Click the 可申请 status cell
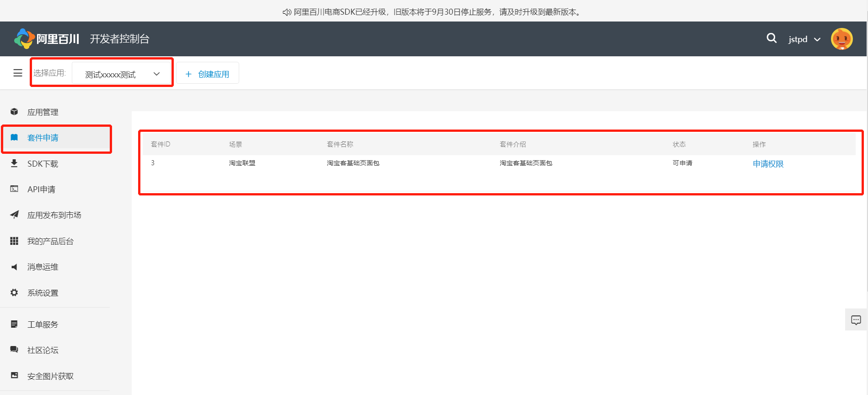868x395 pixels. tap(682, 163)
